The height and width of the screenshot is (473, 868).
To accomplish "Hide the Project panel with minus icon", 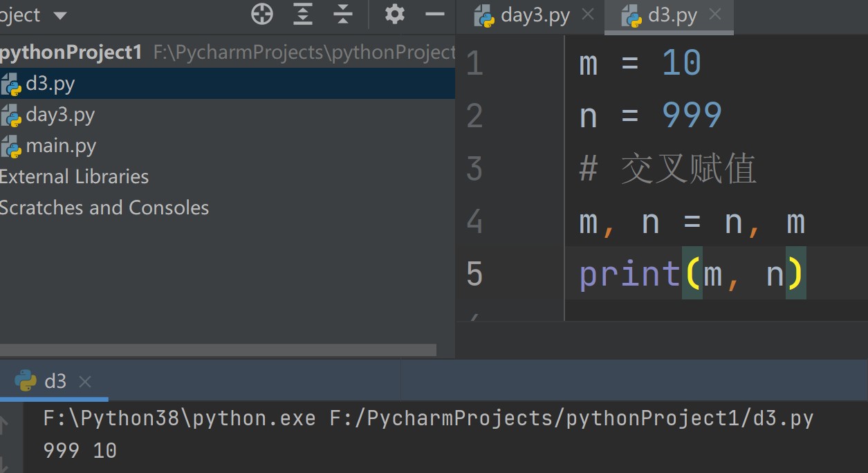I will pyautogui.click(x=434, y=14).
